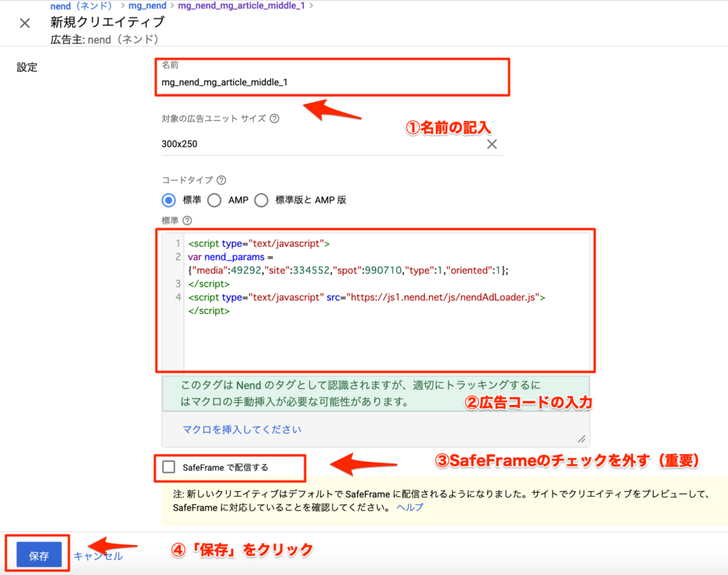Viewport: 728px width, 575px height.
Task: Close the new creative dialog
Action: [25, 23]
